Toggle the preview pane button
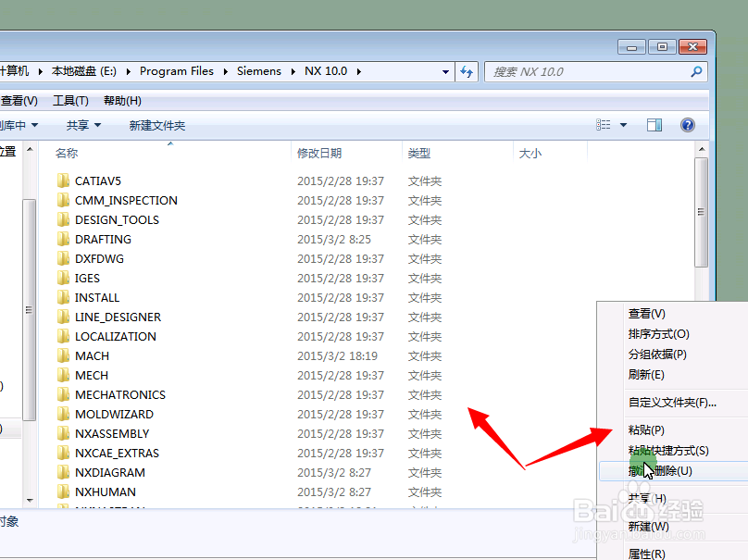The width and height of the screenshot is (748, 560). point(654,126)
